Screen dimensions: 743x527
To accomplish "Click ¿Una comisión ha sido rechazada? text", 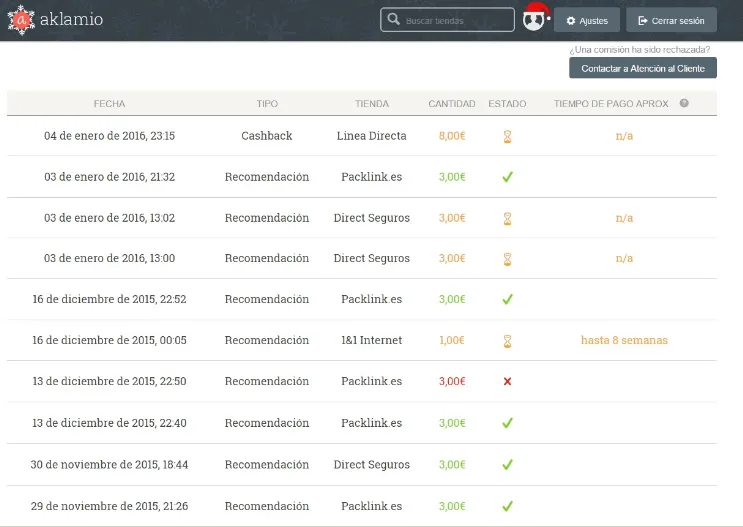I will (x=640, y=50).
